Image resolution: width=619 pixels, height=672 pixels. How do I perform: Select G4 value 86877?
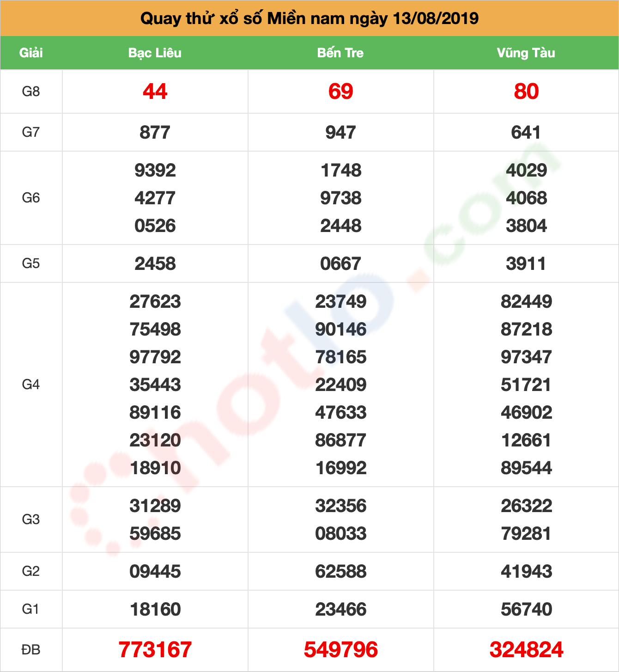(340, 440)
